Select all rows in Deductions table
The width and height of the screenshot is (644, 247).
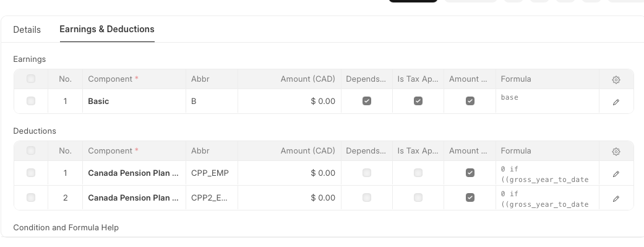tap(31, 150)
